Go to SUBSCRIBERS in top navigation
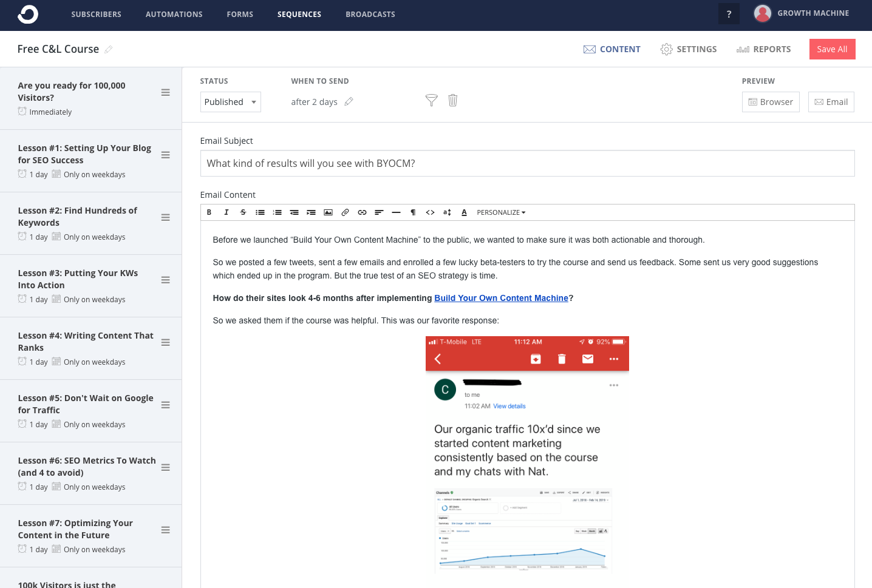This screenshot has width=872, height=588. [96, 15]
